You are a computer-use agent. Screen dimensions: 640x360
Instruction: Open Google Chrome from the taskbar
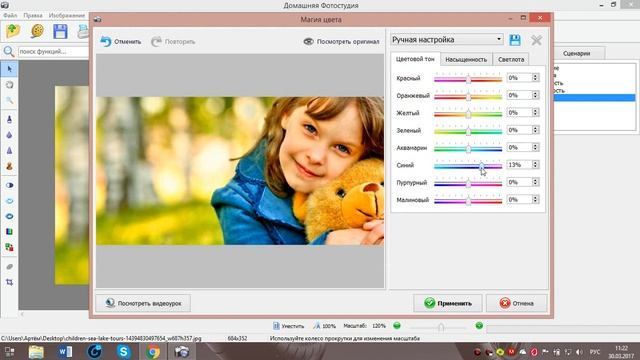(x=153, y=351)
